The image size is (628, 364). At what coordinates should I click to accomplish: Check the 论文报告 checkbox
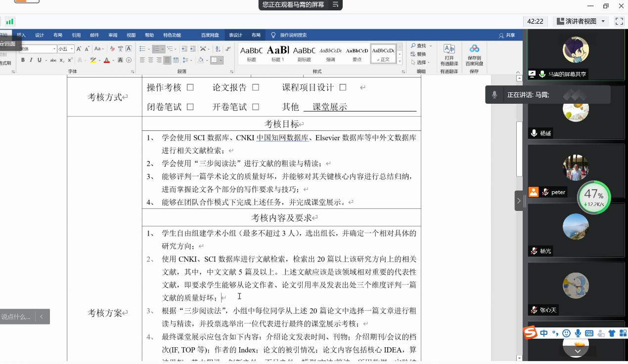256,87
